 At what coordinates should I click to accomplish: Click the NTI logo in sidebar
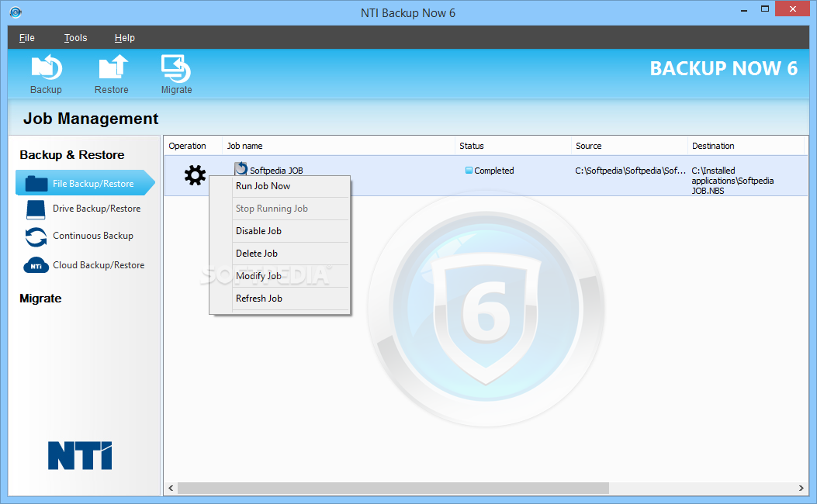coord(80,456)
